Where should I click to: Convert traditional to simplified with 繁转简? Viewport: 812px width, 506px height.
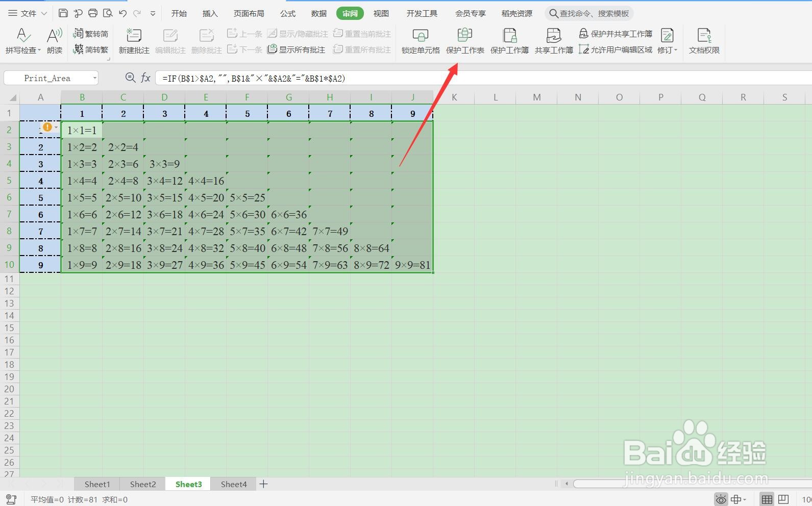[91, 34]
